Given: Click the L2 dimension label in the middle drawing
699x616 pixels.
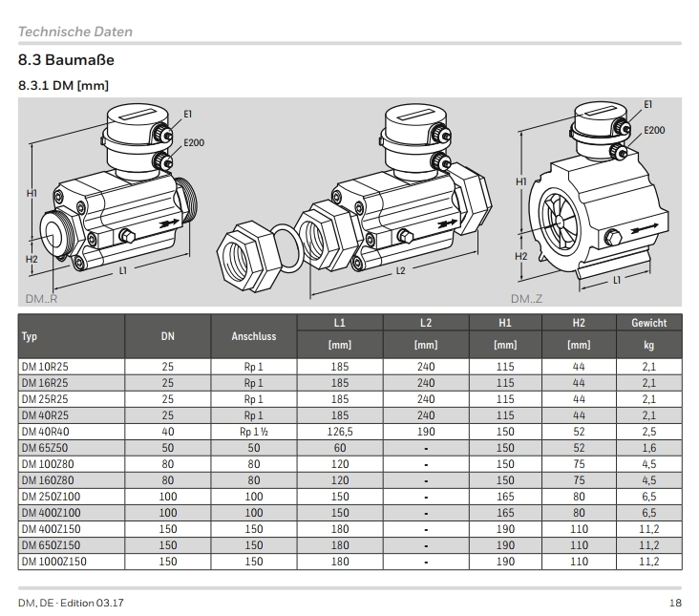Looking at the screenshot, I should 401,270.
